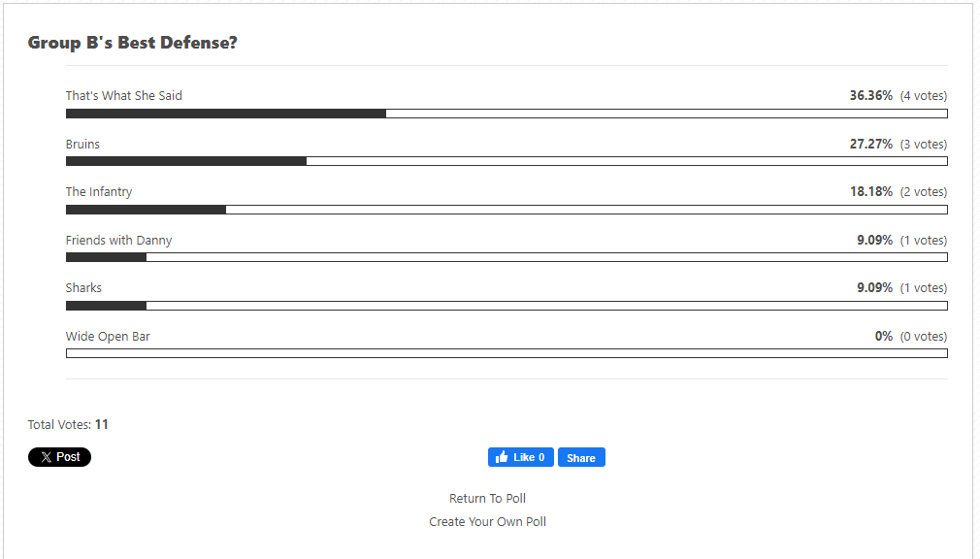Click the Facebook Share button
This screenshot has width=980, height=559.
click(x=581, y=457)
